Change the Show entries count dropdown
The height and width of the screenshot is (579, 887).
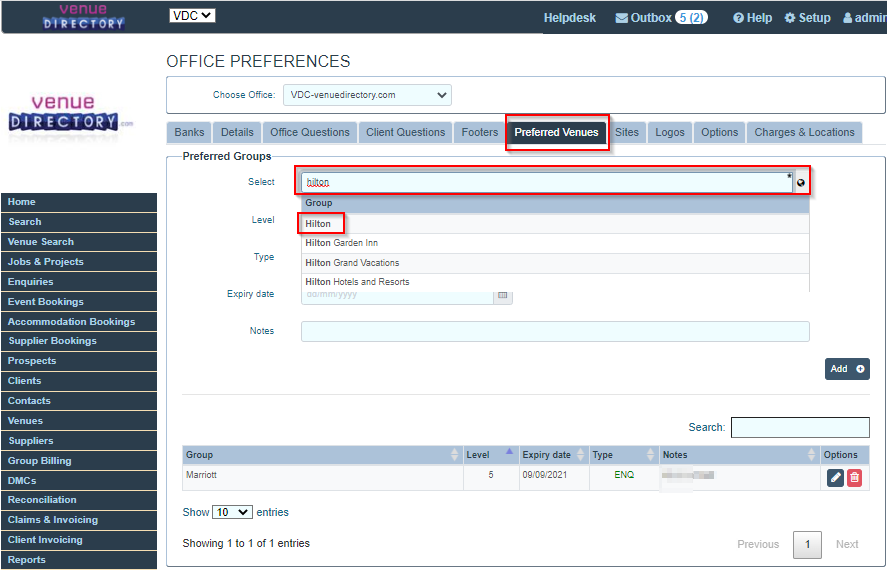[232, 512]
